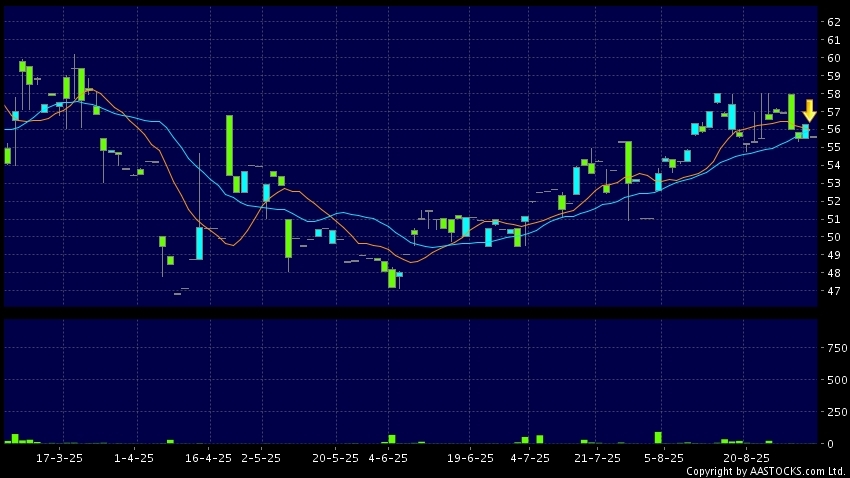Click price axis label 59
This screenshot has height=478, width=850.
click(x=834, y=76)
